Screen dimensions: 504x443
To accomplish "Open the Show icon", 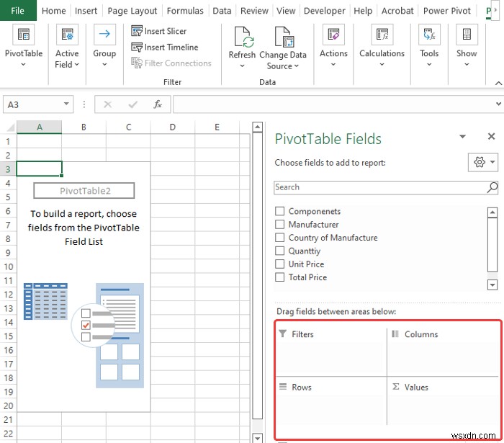I will 467,34.
